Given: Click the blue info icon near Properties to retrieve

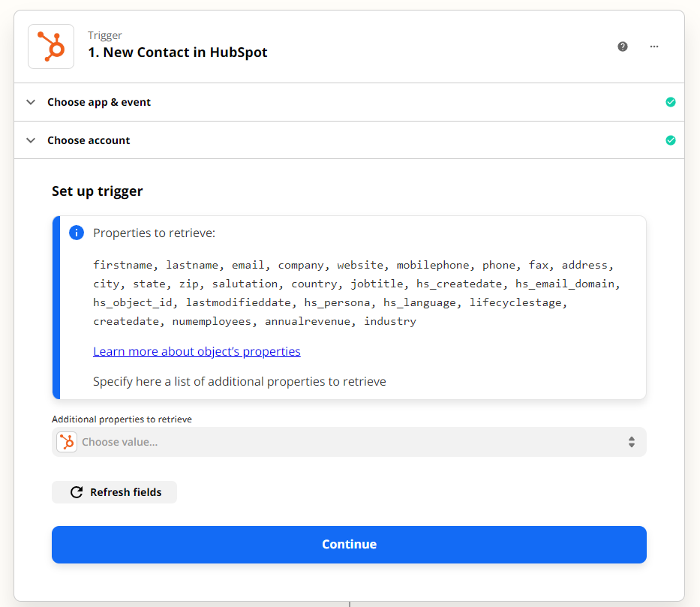Looking at the screenshot, I should [x=77, y=233].
